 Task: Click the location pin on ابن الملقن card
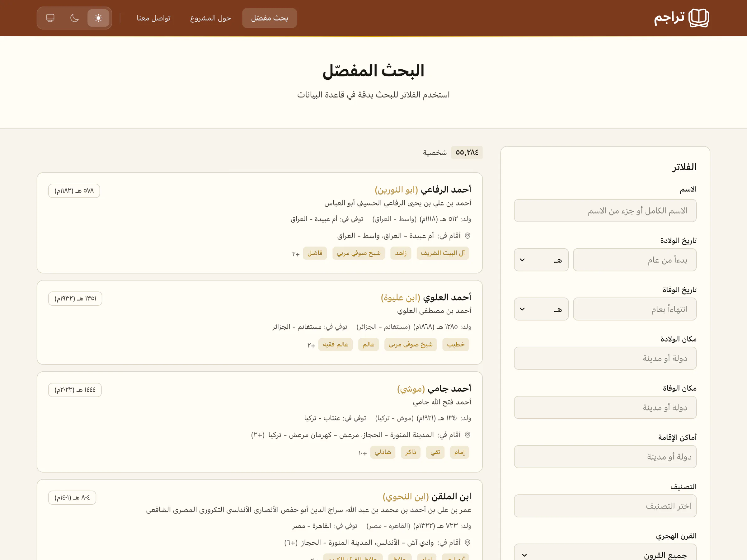[x=468, y=543]
